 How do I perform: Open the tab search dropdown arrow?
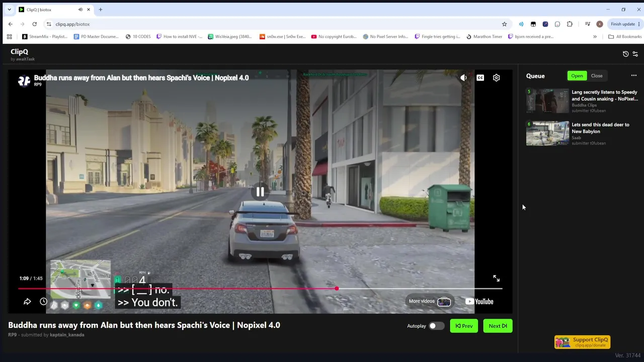[9, 10]
